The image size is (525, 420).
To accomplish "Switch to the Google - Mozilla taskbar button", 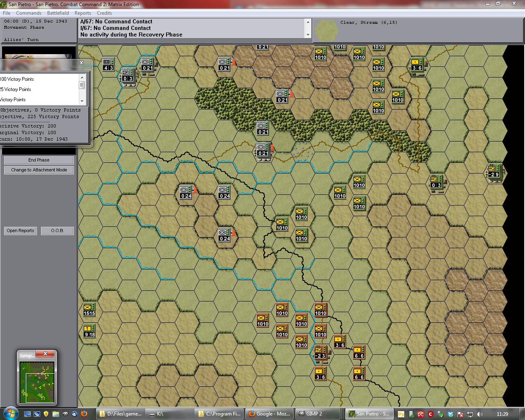I will (x=269, y=414).
